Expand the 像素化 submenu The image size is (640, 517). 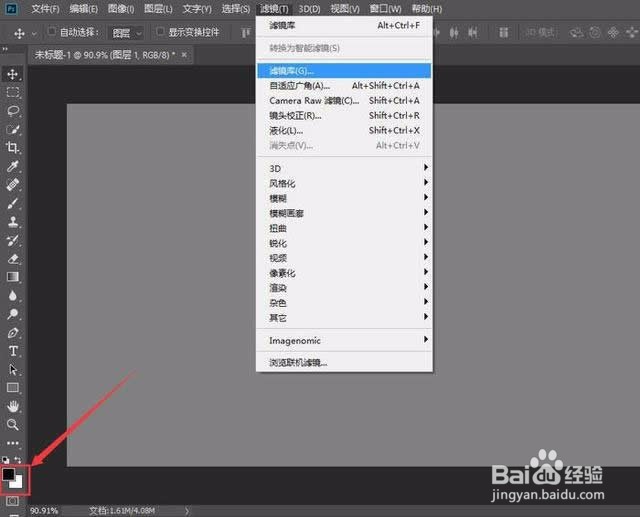(344, 273)
